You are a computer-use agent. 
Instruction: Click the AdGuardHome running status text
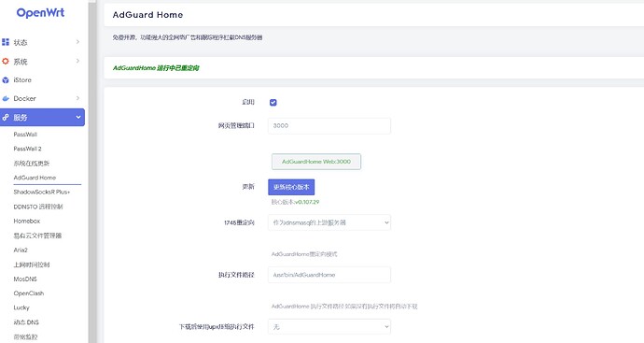click(156, 68)
